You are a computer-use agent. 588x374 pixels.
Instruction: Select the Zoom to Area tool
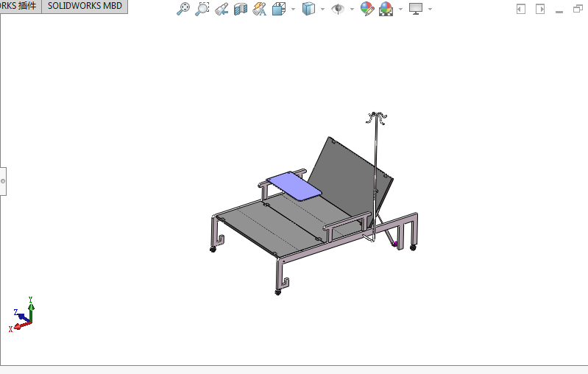pos(202,9)
